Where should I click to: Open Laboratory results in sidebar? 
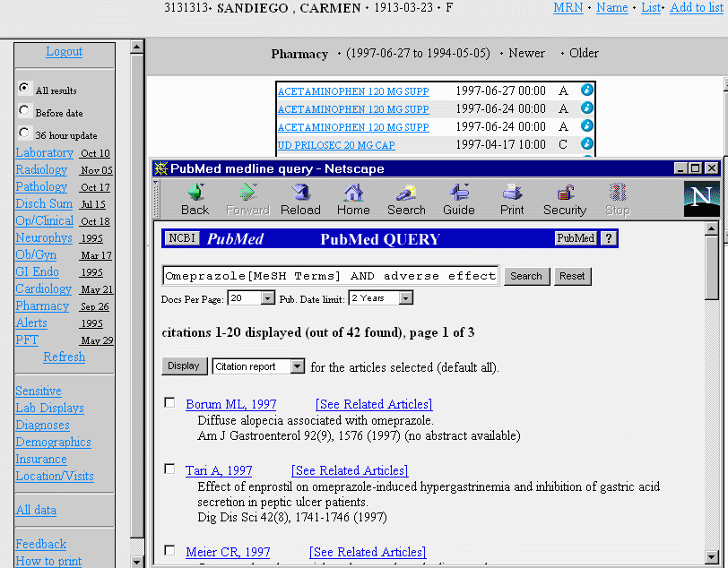click(x=44, y=153)
